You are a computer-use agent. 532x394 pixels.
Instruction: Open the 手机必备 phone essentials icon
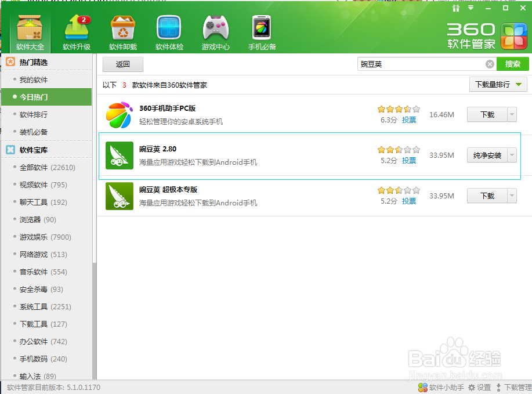262,32
